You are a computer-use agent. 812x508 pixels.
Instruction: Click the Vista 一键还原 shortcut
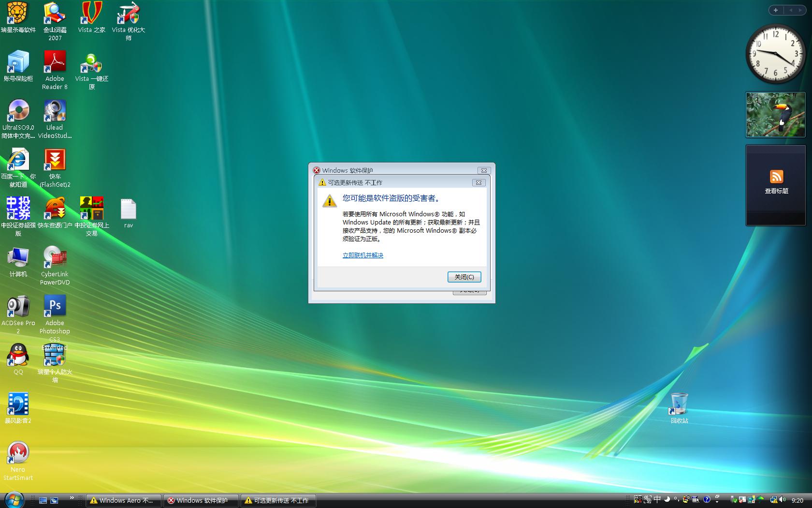[x=91, y=71]
